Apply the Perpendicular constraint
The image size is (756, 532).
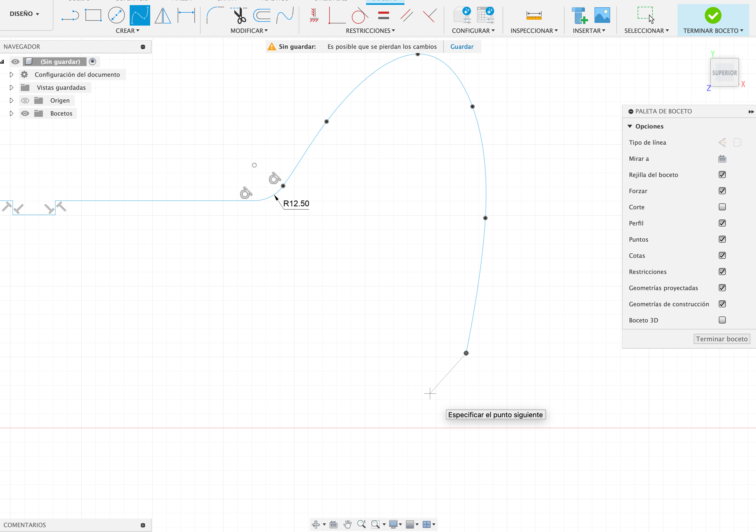coord(430,15)
